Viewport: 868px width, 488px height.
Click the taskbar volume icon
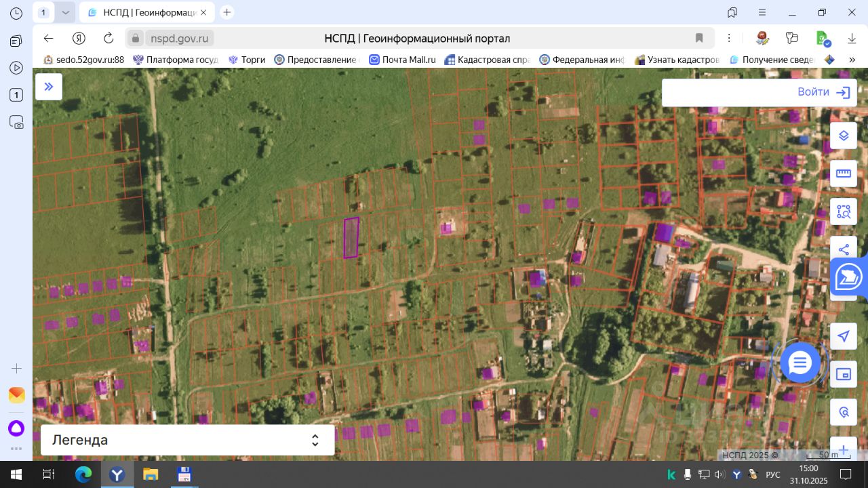[720, 474]
